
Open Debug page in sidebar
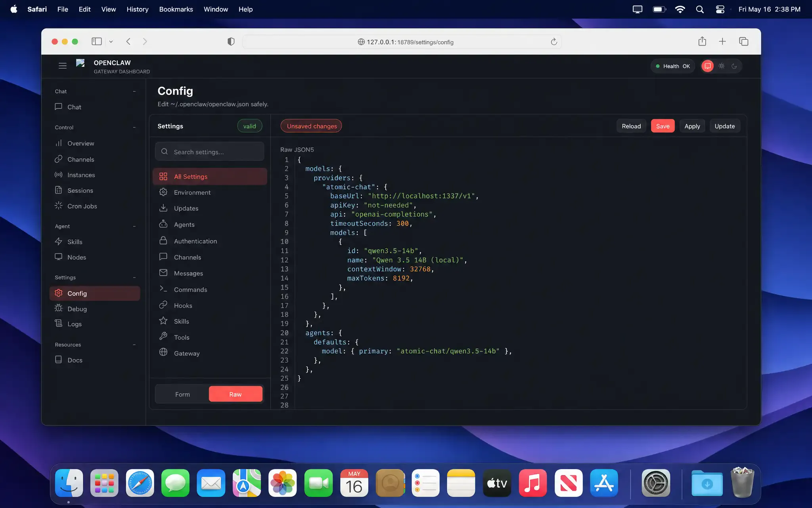point(95,309)
